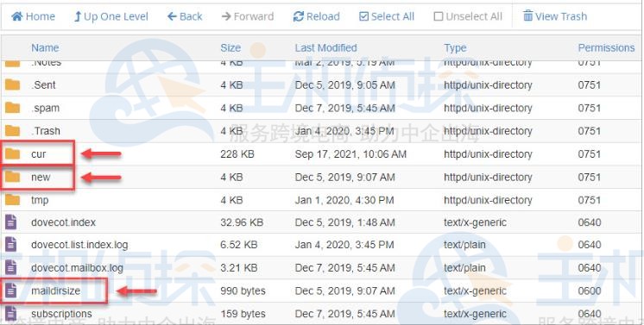Click the Home icon in toolbar
The width and height of the screenshot is (644, 325).
pos(17,16)
